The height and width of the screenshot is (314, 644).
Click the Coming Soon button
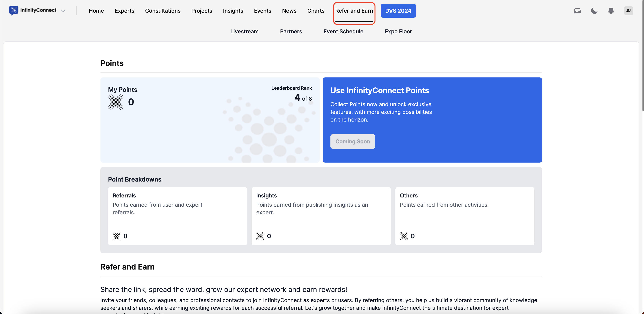click(352, 141)
